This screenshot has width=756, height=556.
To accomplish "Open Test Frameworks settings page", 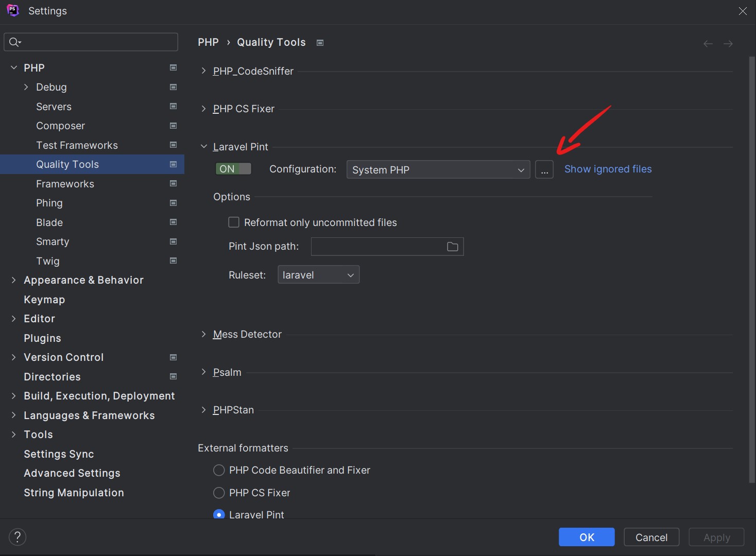I will [x=77, y=145].
